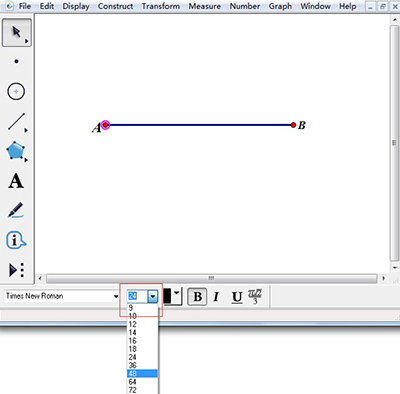
Task: Click red point B on segment
Action: click(x=293, y=125)
